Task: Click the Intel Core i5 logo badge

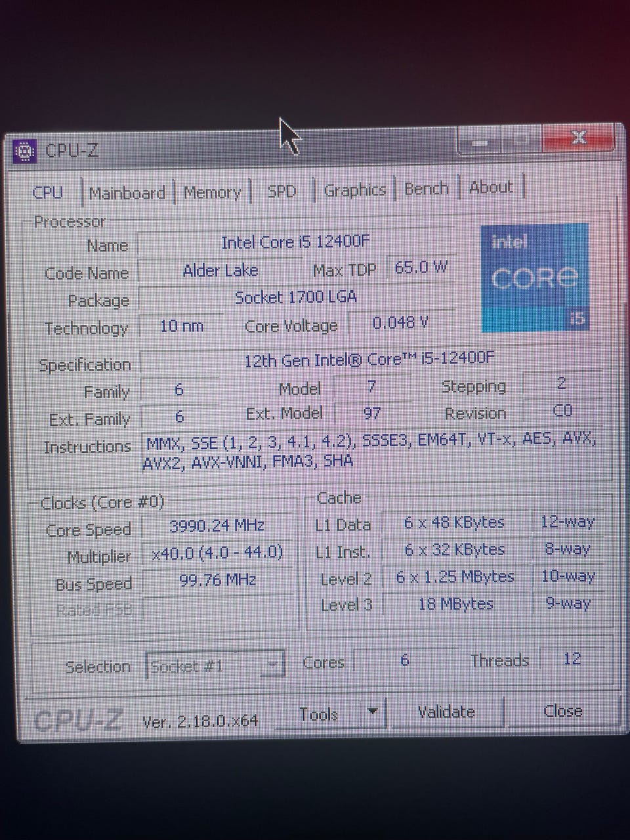Action: point(535,278)
